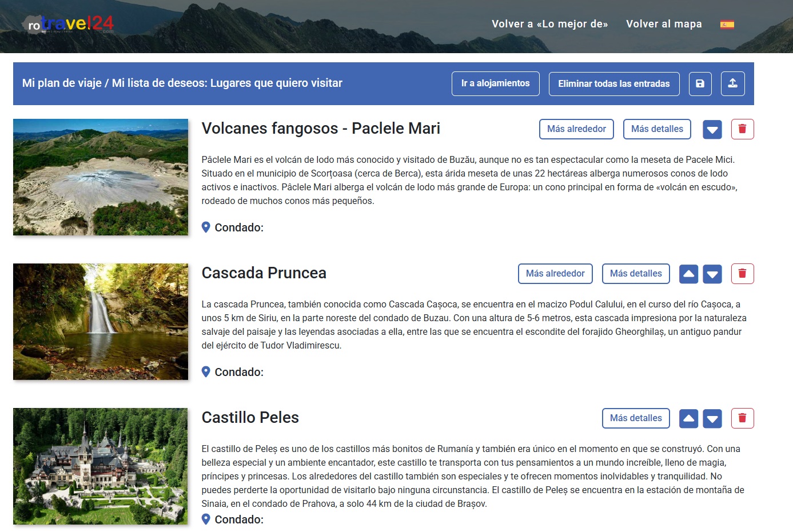
Task: Click the Volcanes fangosos - Paclele Mari title
Action: [x=321, y=129]
